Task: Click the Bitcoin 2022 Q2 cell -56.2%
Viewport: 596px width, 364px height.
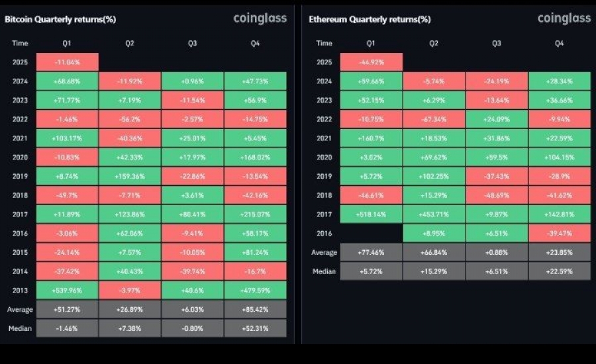Action: point(130,119)
